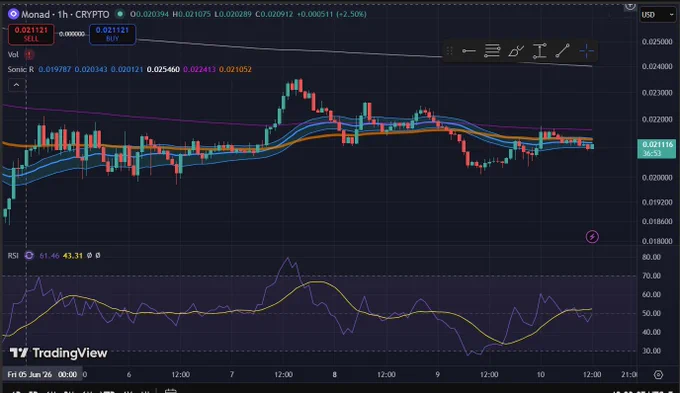Image resolution: width=680 pixels, height=393 pixels.
Task: Click the green market status dot
Action: [x=120, y=14]
